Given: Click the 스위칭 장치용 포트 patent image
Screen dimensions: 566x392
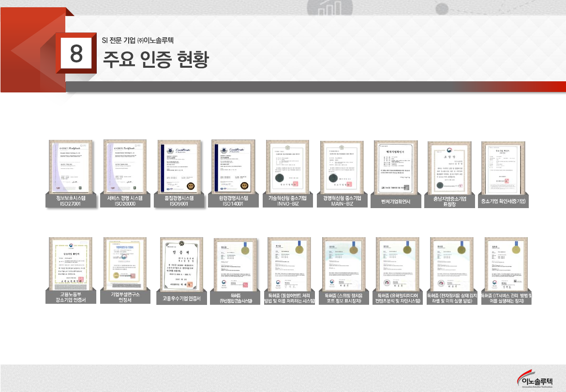Looking at the screenshot, I should coord(343,264).
